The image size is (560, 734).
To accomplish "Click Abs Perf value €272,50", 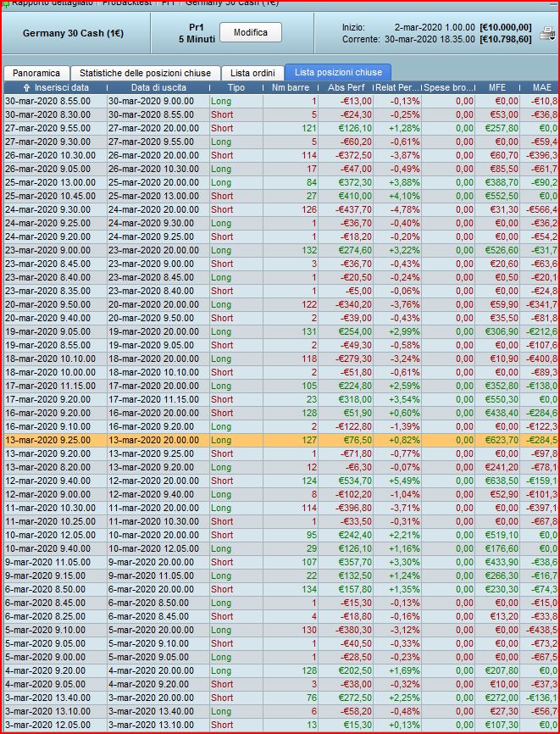I will tap(355, 698).
